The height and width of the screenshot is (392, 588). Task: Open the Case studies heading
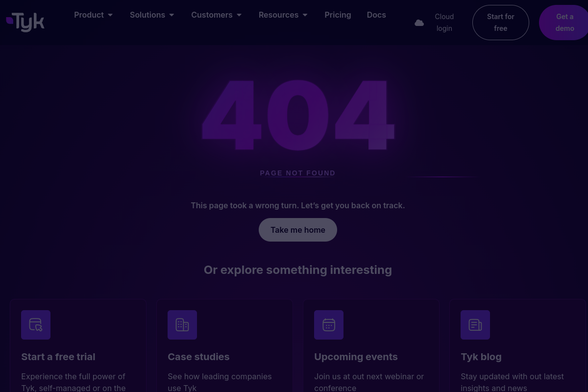point(198,357)
